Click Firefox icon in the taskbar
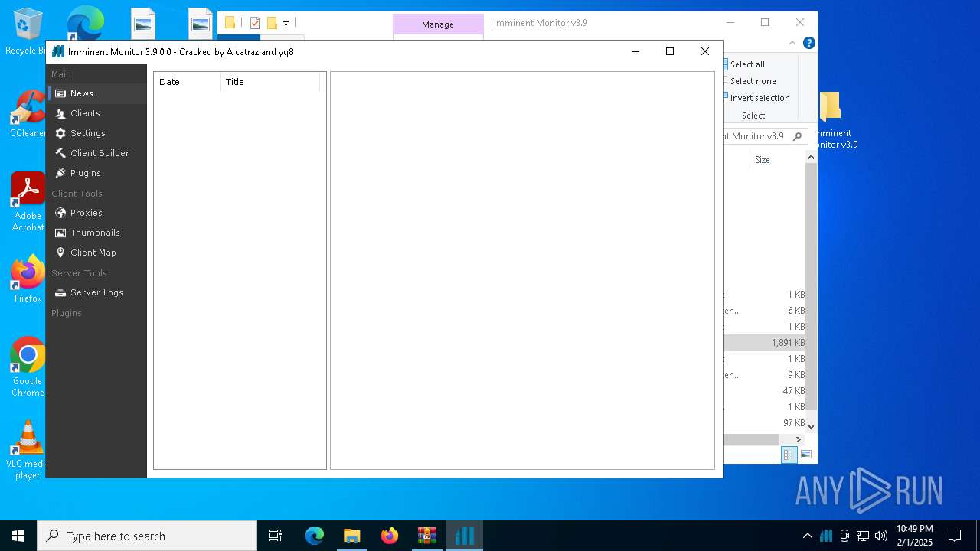 390,536
